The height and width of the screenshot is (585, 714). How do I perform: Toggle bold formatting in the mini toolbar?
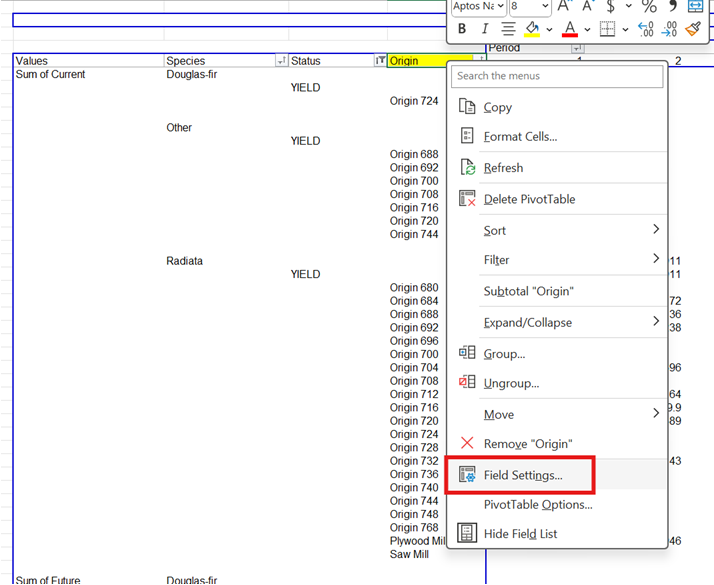pyautogui.click(x=462, y=29)
